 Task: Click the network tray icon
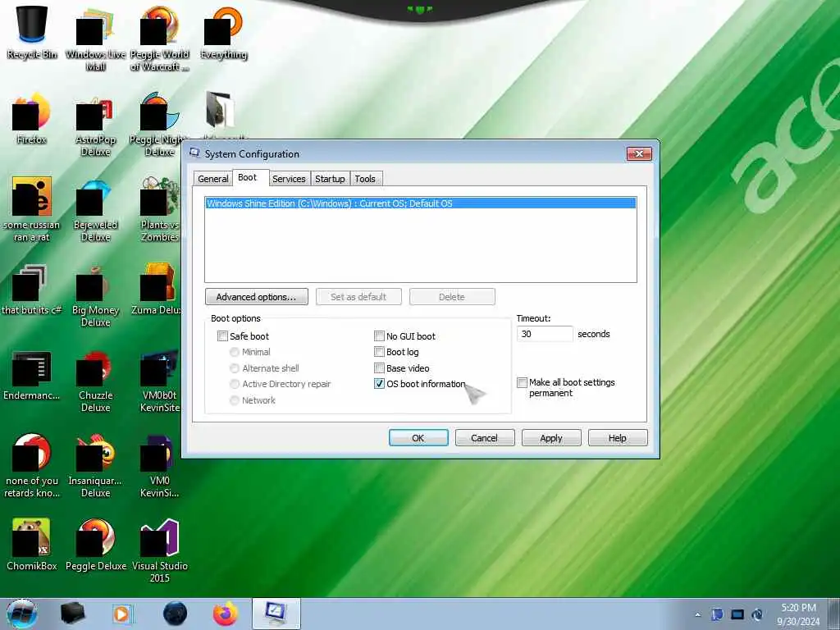(737, 614)
